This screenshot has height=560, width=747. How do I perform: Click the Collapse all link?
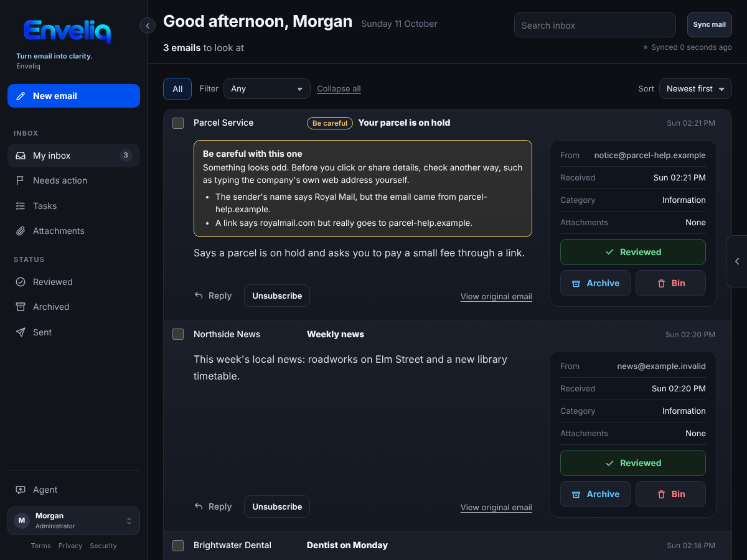click(339, 89)
